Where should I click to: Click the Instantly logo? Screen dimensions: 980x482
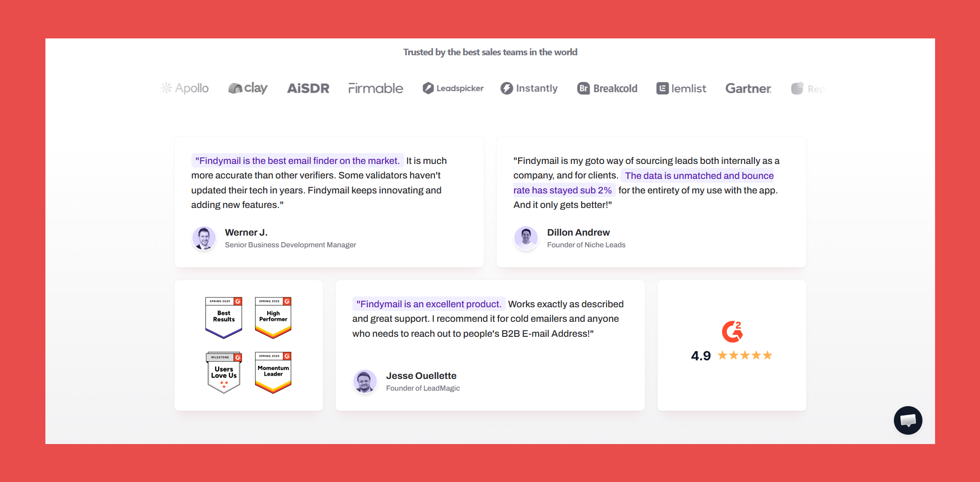(x=529, y=88)
